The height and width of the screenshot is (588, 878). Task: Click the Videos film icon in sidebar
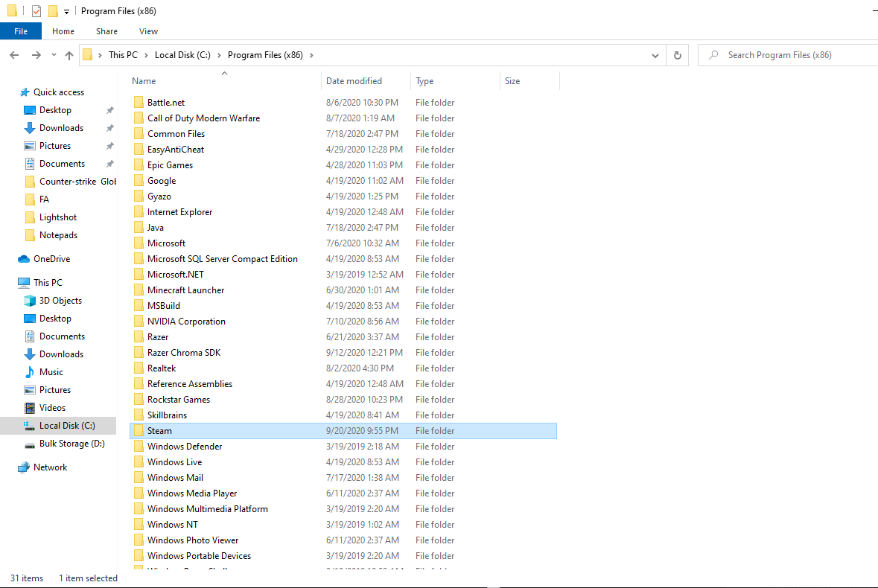point(30,408)
